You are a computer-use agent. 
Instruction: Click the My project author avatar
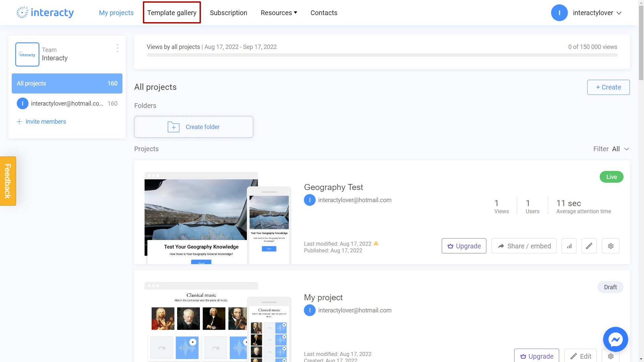coord(310,310)
